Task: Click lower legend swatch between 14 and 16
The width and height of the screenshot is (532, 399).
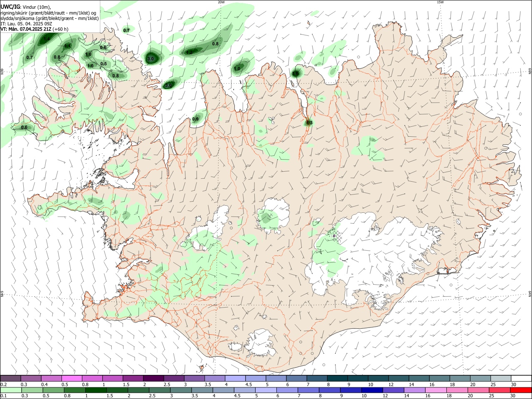Action: coord(415,390)
